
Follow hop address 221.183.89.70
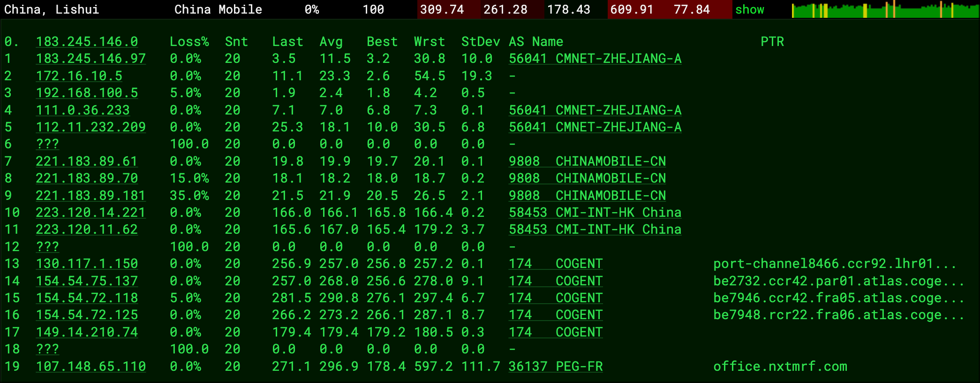click(x=87, y=178)
